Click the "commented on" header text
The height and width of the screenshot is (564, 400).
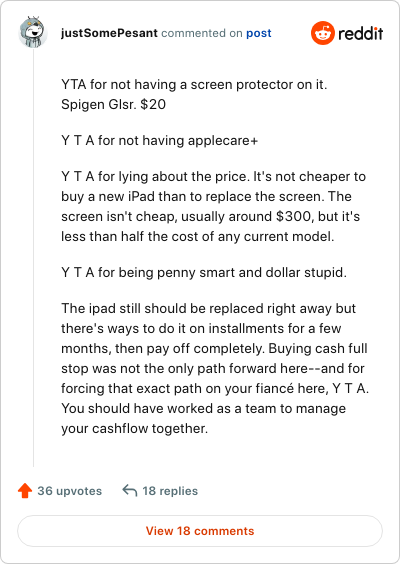pos(202,33)
